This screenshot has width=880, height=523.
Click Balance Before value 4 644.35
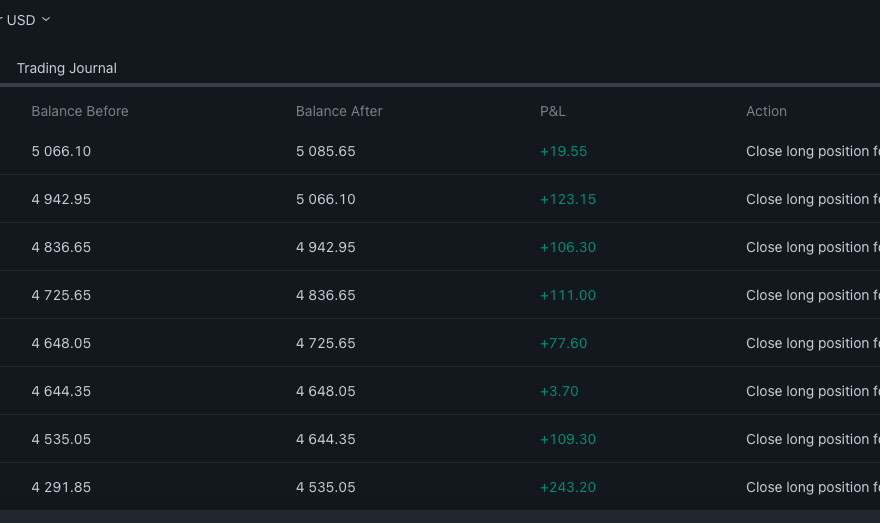point(61,391)
